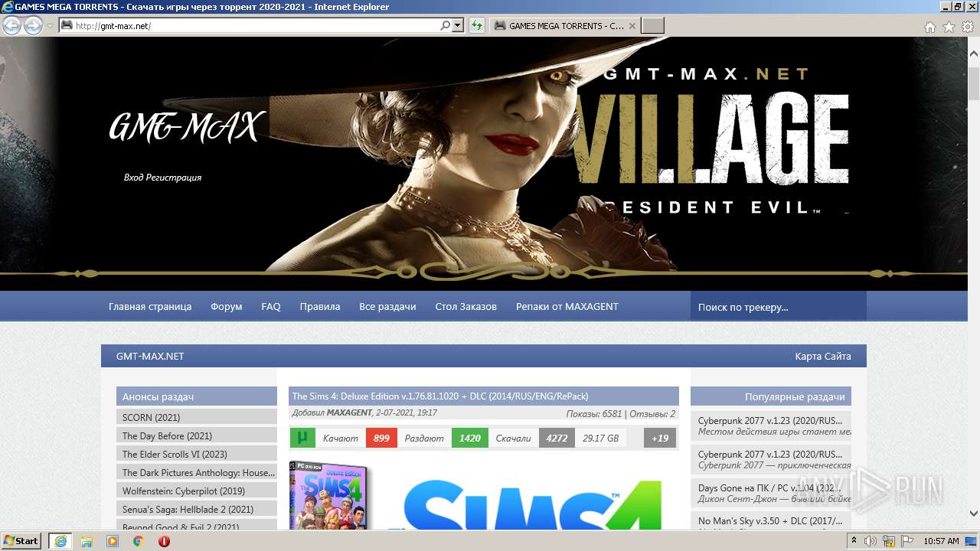Open Google Chrome taskbar icon
Image resolution: width=980 pixels, height=551 pixels.
pos(139,540)
